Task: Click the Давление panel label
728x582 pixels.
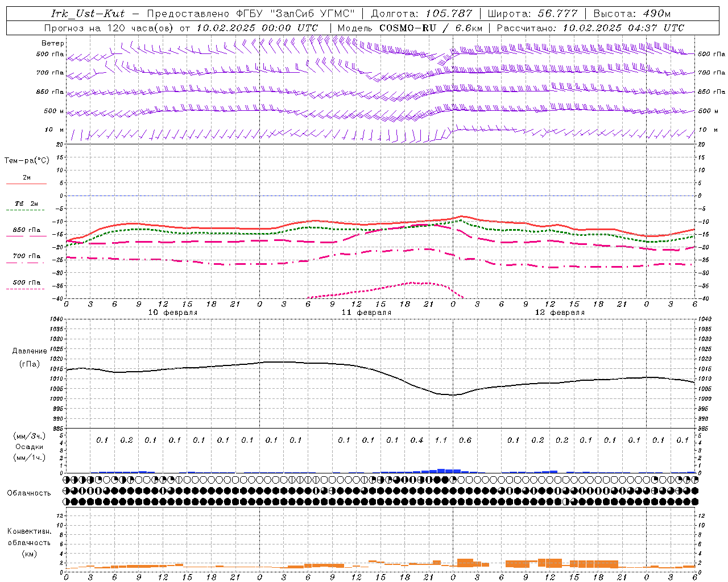Action: pyautogui.click(x=30, y=351)
